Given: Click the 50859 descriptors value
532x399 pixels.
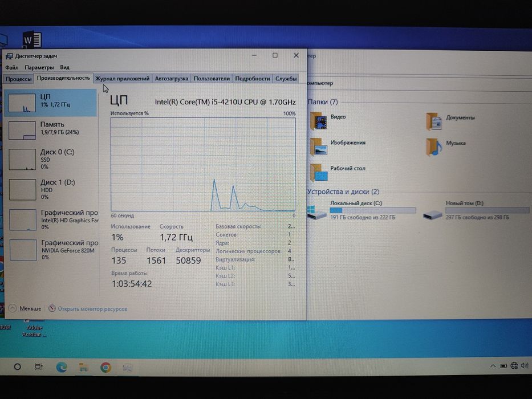Looking at the screenshot, I should [x=188, y=260].
